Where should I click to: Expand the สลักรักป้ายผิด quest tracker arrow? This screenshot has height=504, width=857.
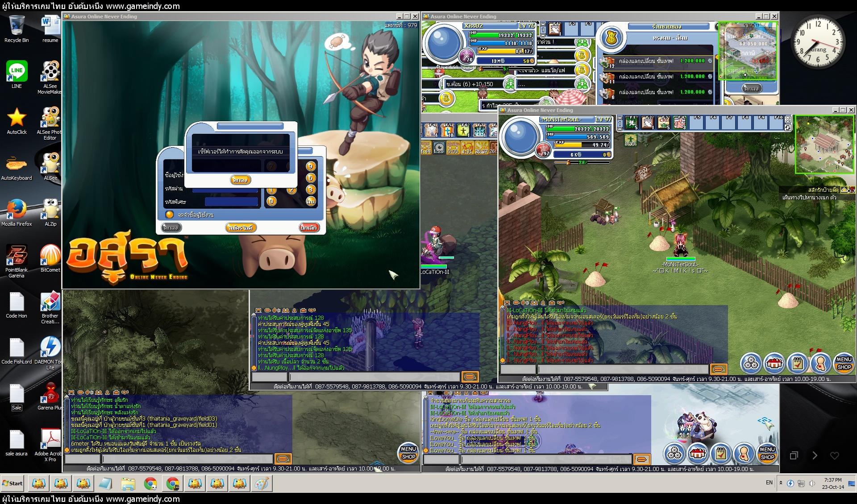(x=844, y=190)
